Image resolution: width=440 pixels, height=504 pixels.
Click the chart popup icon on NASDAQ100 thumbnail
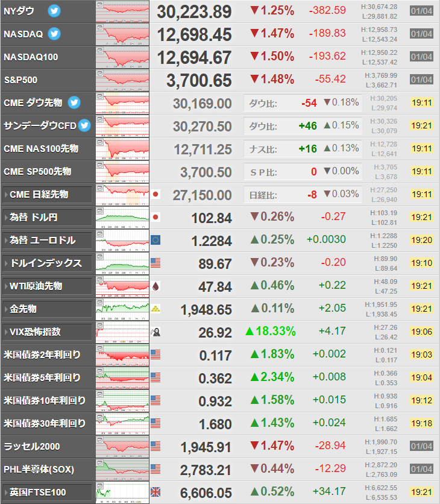coord(100,51)
